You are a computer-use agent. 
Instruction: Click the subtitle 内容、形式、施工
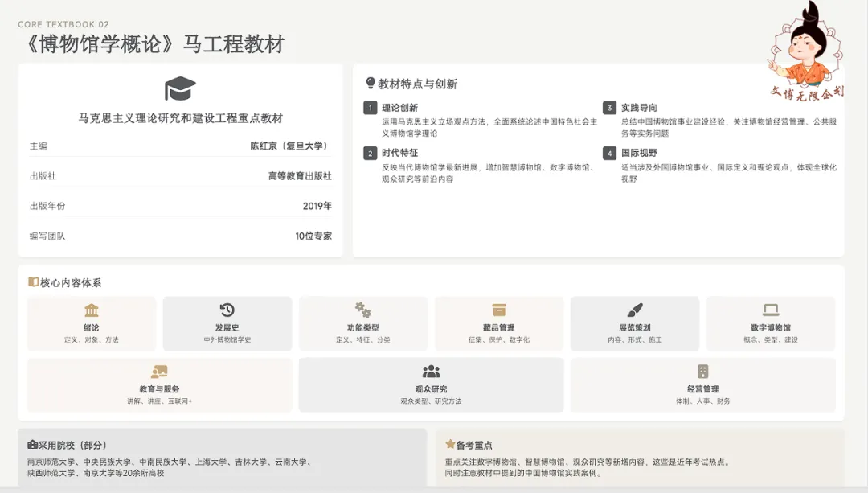click(x=635, y=339)
